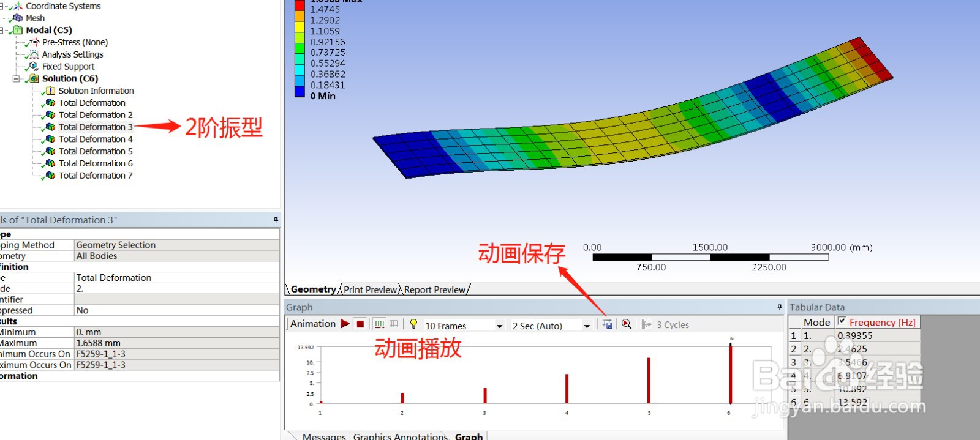This screenshot has height=440, width=980.
Task: Click the Solution (C6) folder icon
Action: coord(35,78)
